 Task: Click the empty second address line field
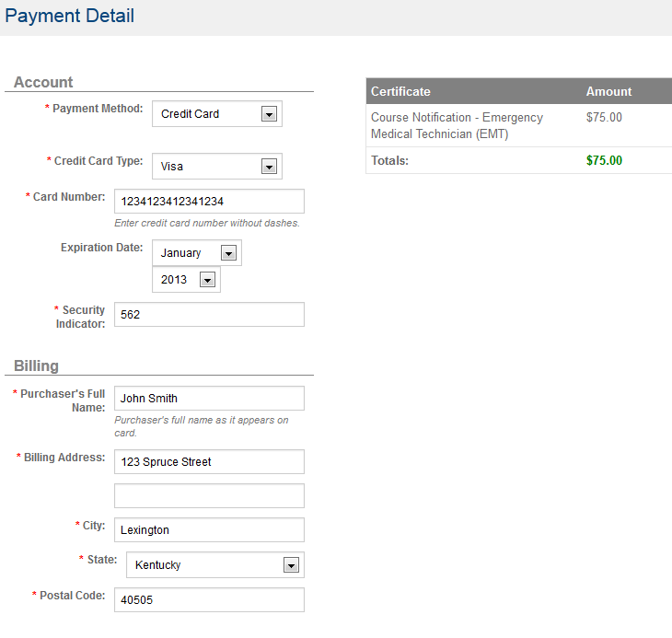pyautogui.click(x=209, y=495)
